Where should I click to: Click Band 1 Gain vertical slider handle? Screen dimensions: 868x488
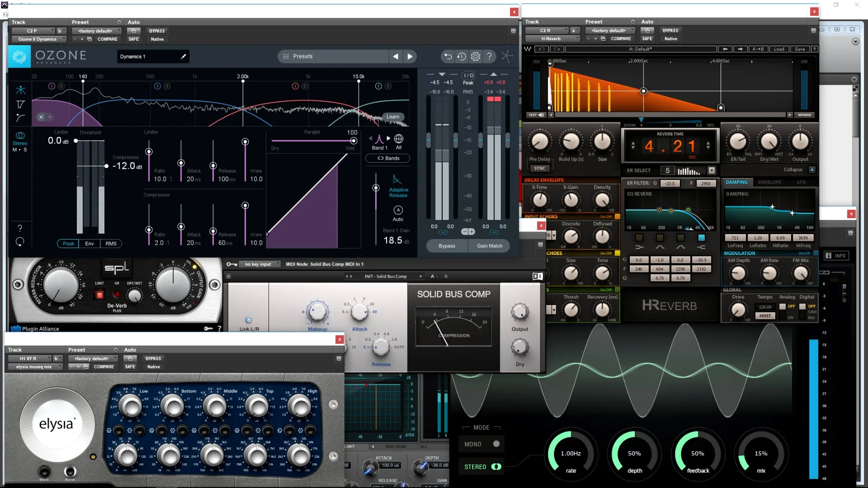tap(376, 188)
